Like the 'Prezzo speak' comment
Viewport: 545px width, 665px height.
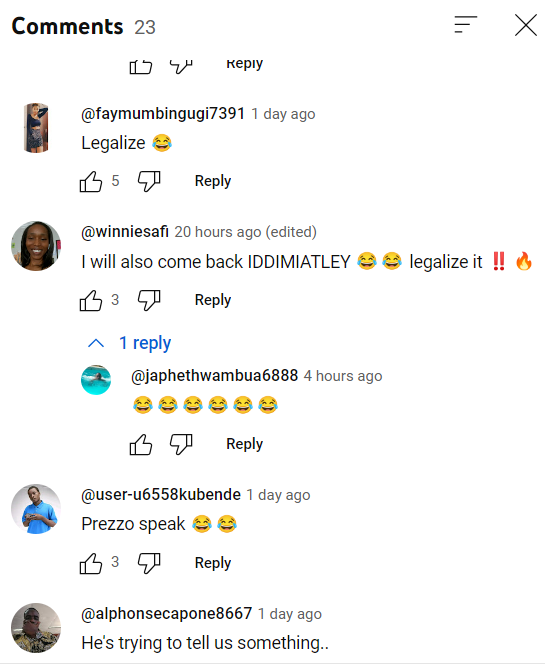click(x=91, y=563)
